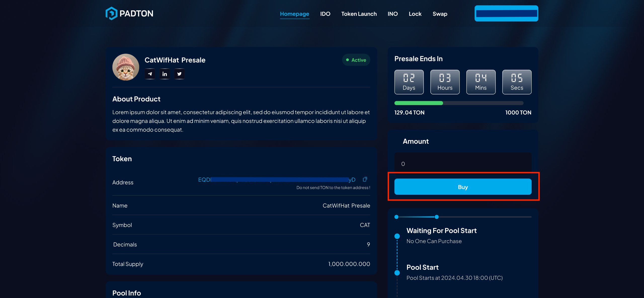Open the Twitter social icon
This screenshot has width=644, height=298.
[x=179, y=74]
